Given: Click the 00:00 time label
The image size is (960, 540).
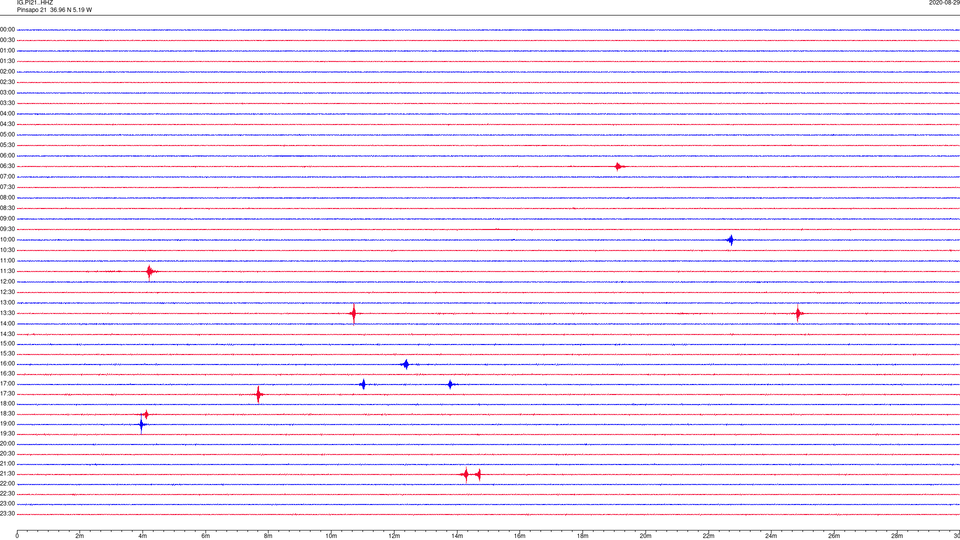Looking at the screenshot, I should point(7,29).
